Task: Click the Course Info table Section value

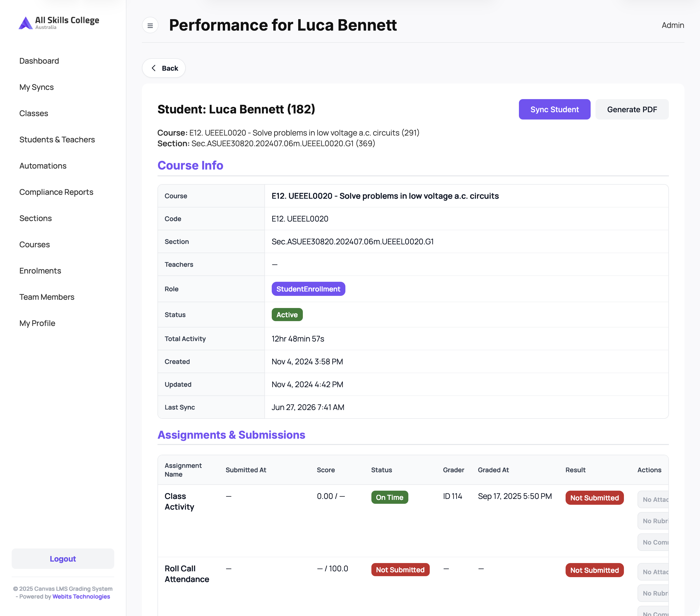Action: pos(352,242)
